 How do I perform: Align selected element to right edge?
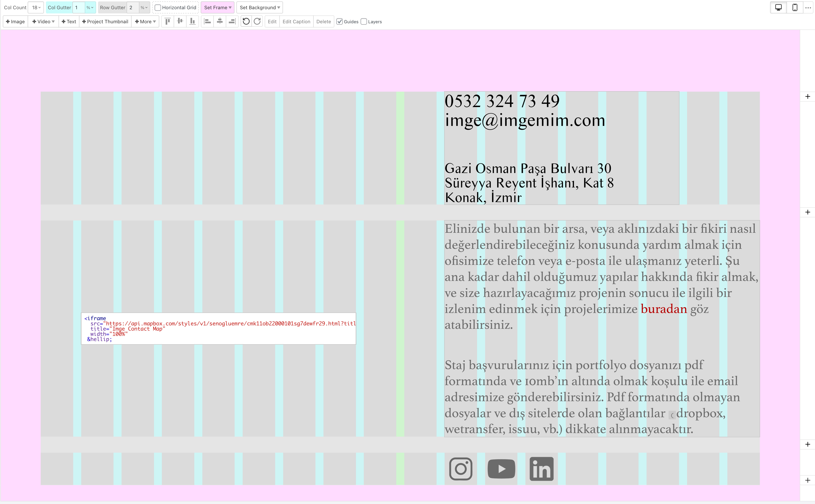point(232,21)
